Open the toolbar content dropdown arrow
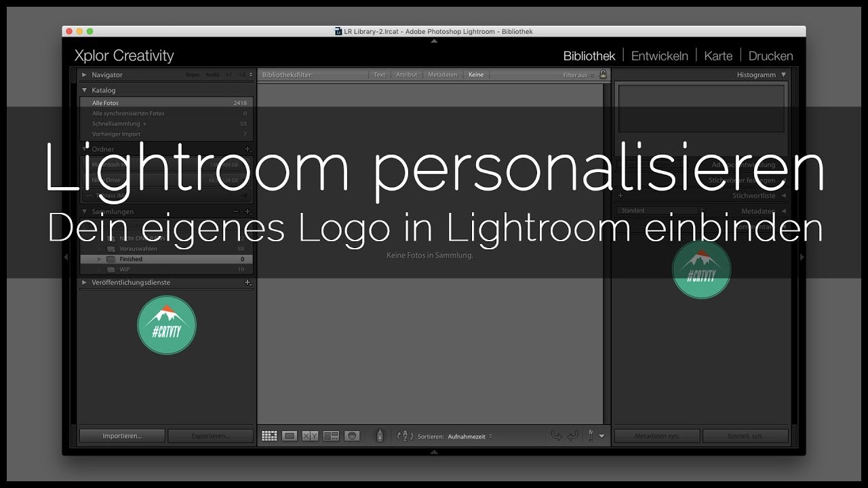 [x=601, y=436]
